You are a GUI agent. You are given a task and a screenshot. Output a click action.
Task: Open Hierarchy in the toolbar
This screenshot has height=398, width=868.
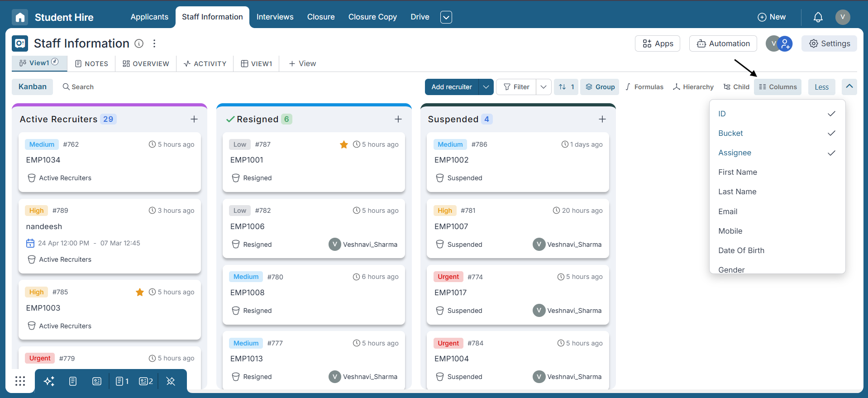[x=693, y=87]
